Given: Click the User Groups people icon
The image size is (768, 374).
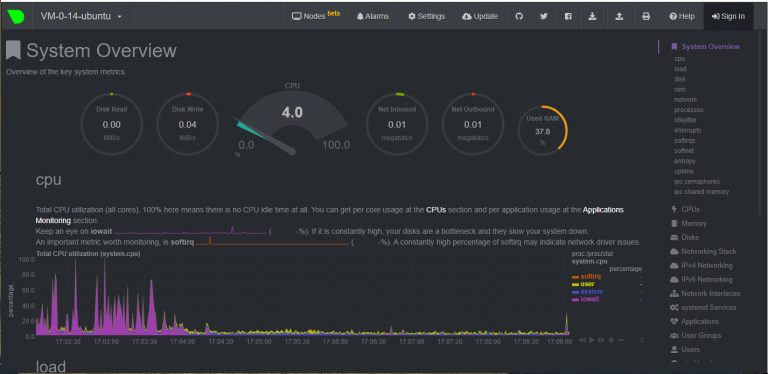Looking at the screenshot, I should (673, 336).
